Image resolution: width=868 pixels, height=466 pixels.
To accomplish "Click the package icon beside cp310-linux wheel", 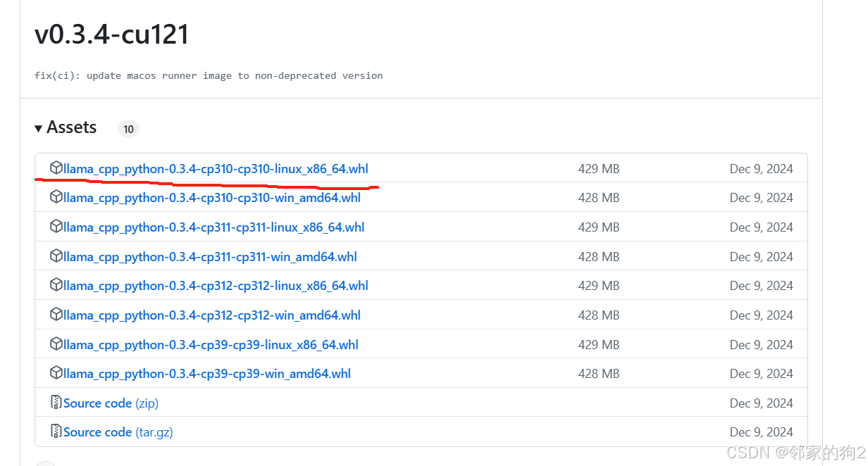I will (x=56, y=168).
